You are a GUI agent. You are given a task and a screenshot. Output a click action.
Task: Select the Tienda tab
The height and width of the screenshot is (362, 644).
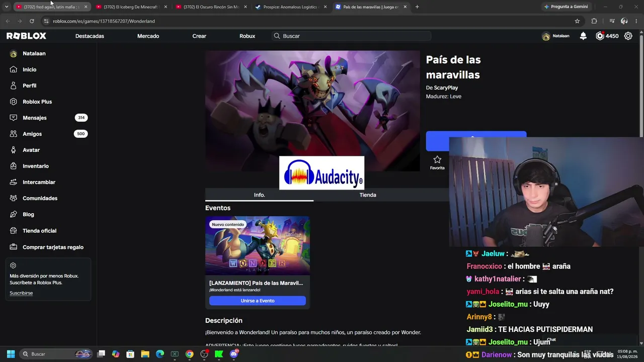click(x=368, y=195)
